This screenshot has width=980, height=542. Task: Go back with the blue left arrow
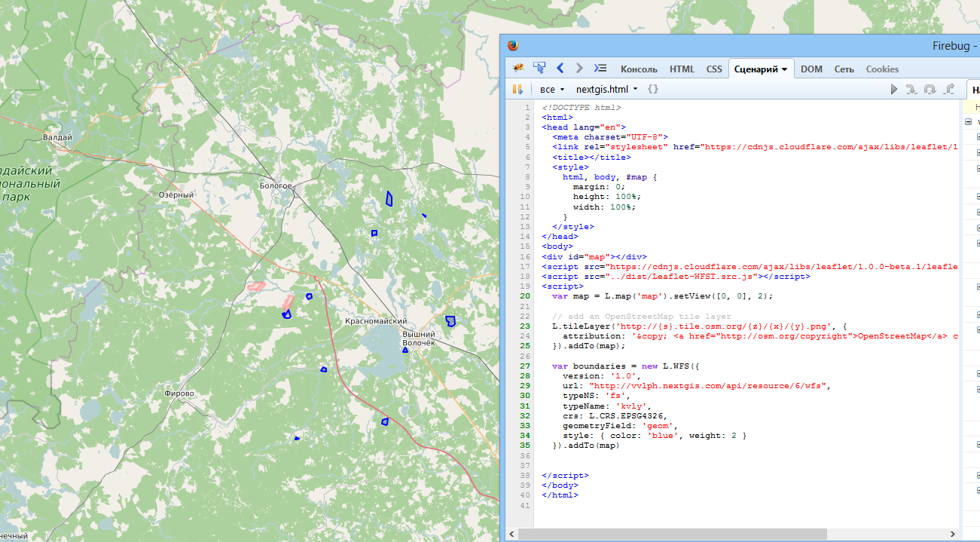pyautogui.click(x=560, y=69)
